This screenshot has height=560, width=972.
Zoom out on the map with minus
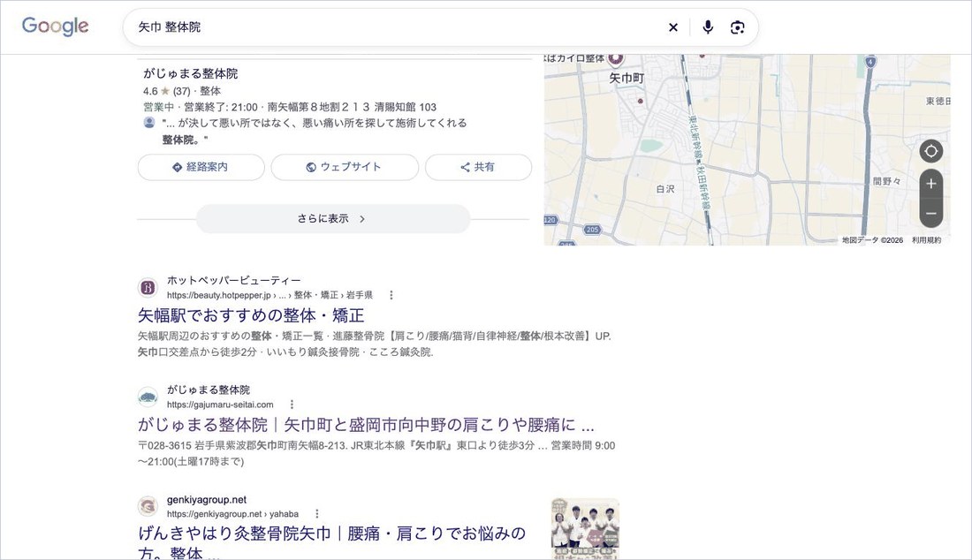click(x=930, y=214)
